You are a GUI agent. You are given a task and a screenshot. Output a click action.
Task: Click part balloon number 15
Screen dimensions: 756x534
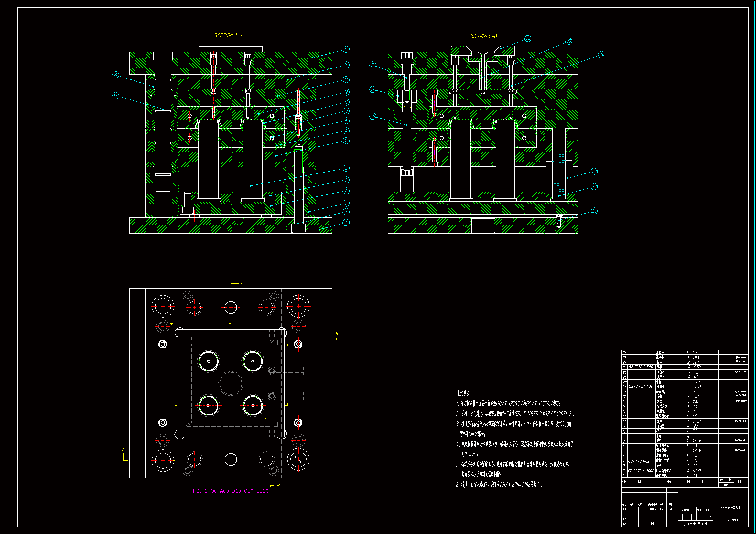click(x=346, y=49)
